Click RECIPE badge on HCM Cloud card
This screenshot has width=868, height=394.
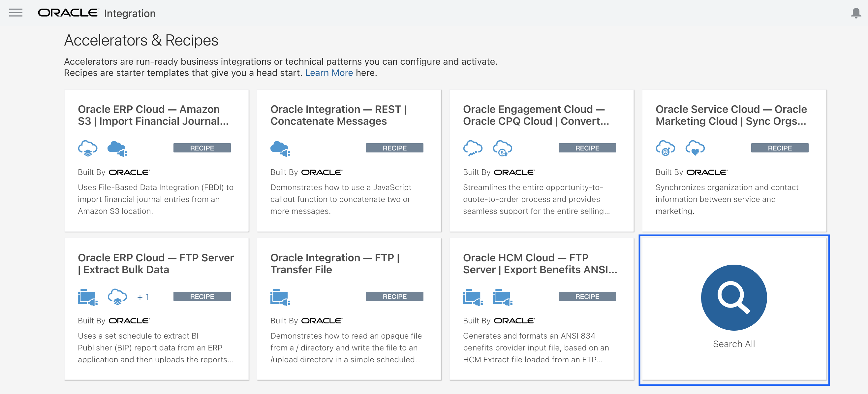tap(587, 297)
